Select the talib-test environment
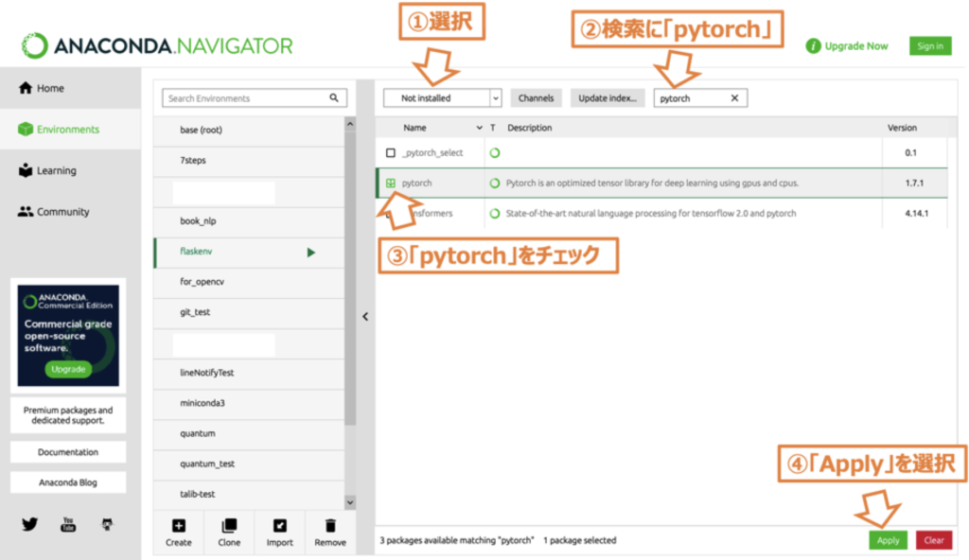Image resolution: width=969 pixels, height=560 pixels. 249,494
